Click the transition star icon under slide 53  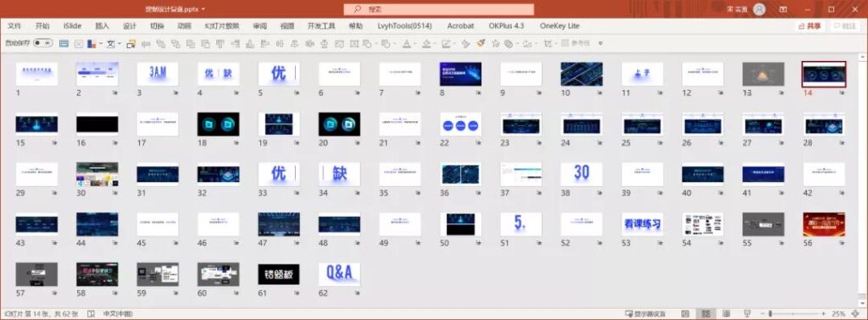point(660,243)
